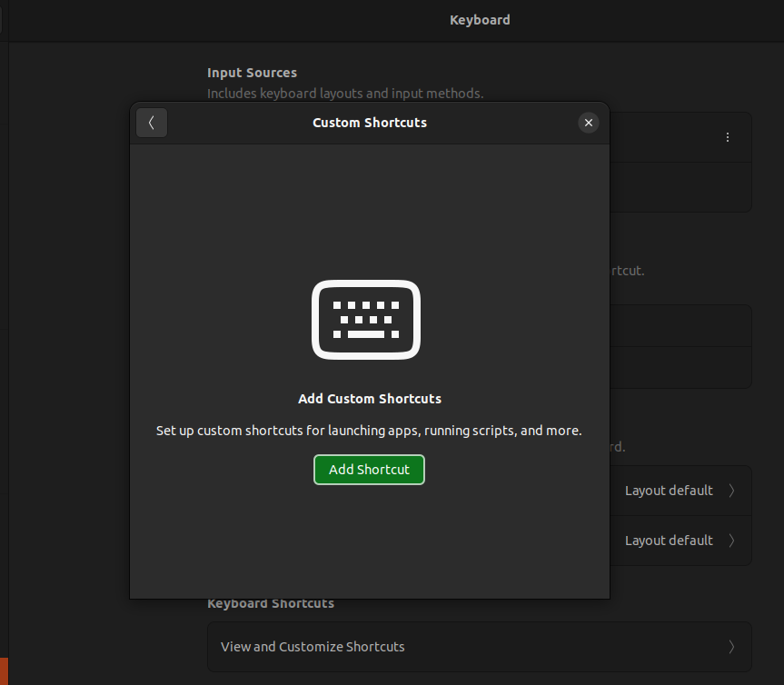Expand the upper Layout default chevron
Screen dimensions: 784x685
pyautogui.click(x=732, y=491)
